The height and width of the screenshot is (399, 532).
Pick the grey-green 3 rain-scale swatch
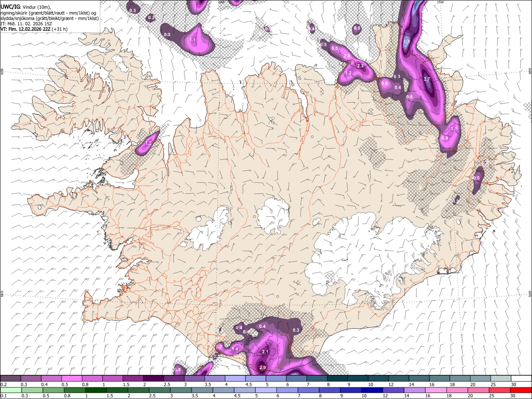pyautogui.click(x=181, y=390)
